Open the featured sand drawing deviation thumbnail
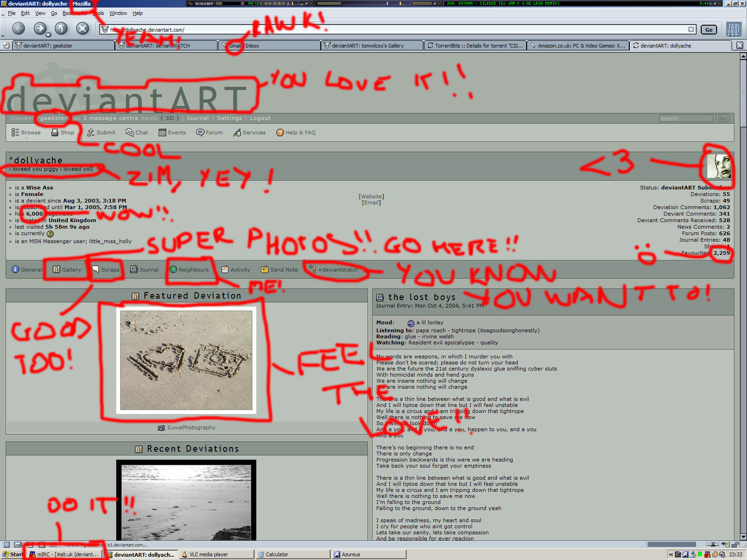Screen dimensions: 747x560 point(186,360)
